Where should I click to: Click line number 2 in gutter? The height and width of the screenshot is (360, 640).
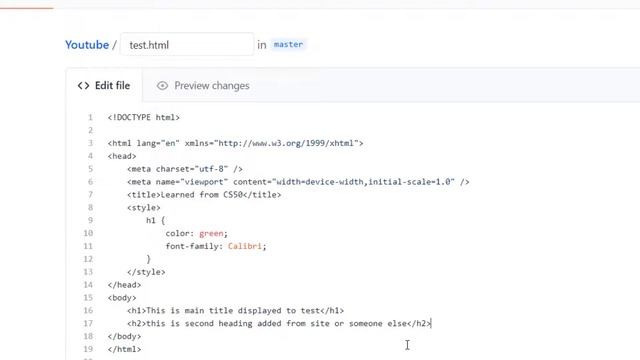pyautogui.click(x=90, y=130)
